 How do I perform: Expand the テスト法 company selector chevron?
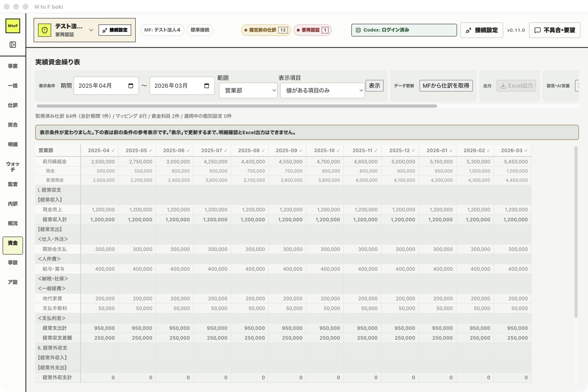pyautogui.click(x=91, y=30)
